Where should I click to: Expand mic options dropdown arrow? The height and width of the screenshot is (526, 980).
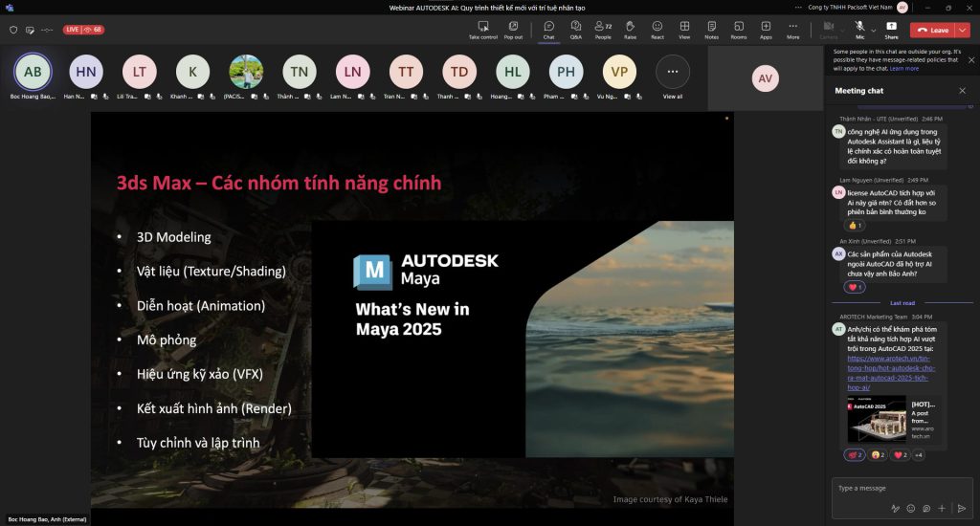point(873,30)
